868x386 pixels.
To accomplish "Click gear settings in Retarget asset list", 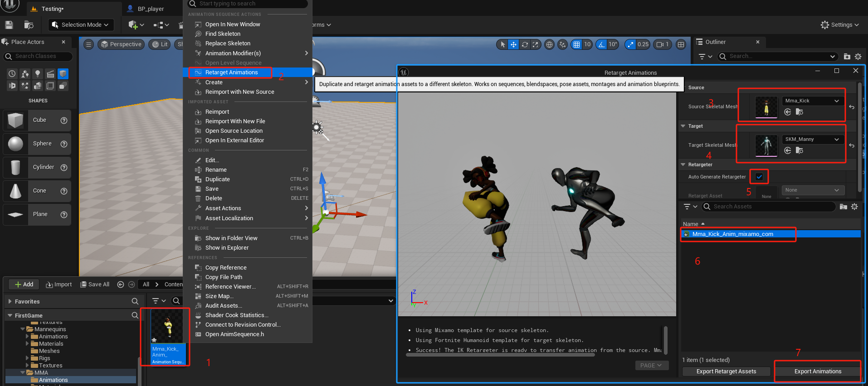I will coord(854,207).
